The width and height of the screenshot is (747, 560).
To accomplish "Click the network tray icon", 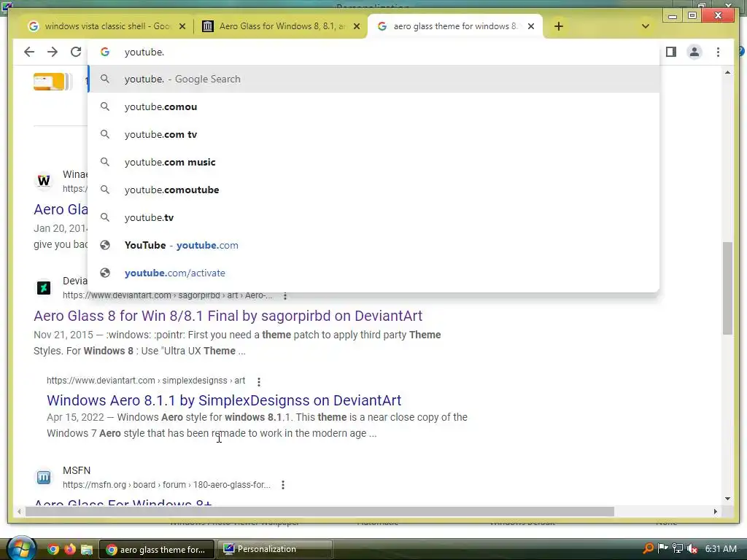I will click(678, 548).
